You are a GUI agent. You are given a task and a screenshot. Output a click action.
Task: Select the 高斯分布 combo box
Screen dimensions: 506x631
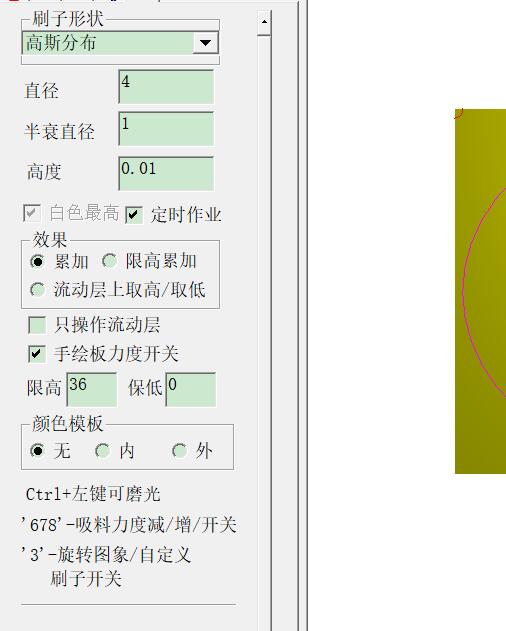pos(120,42)
